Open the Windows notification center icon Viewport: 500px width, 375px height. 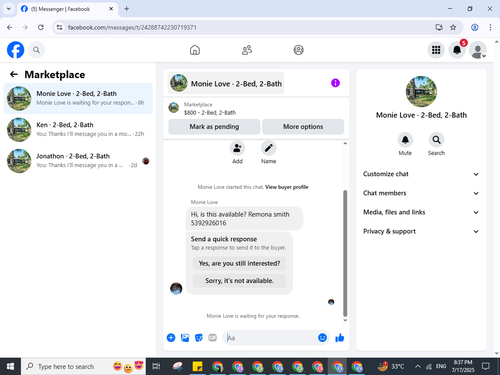point(486,366)
